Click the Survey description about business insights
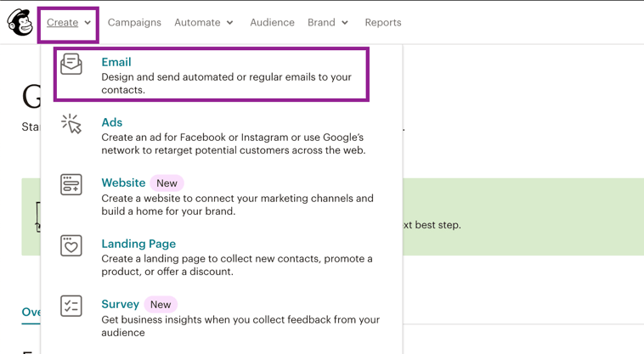 [240, 326]
